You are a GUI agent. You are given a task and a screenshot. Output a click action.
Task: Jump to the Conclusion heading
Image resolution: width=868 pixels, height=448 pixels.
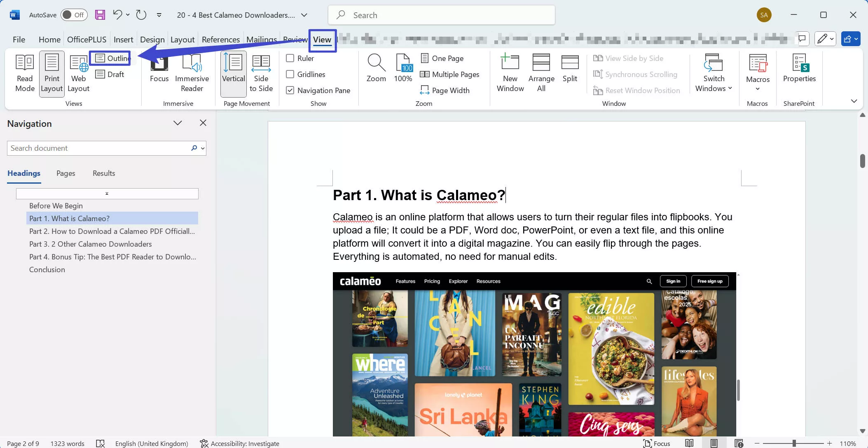pos(47,270)
